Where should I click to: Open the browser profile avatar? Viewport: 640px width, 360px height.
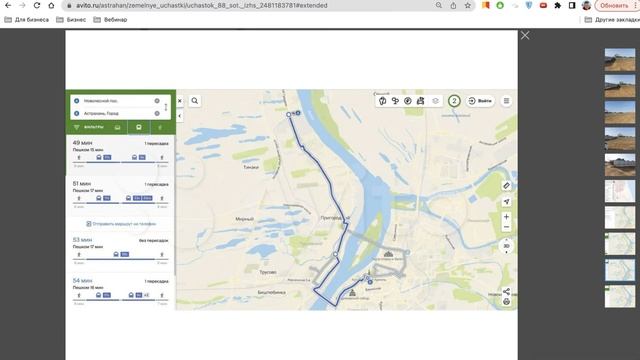[x=587, y=5]
